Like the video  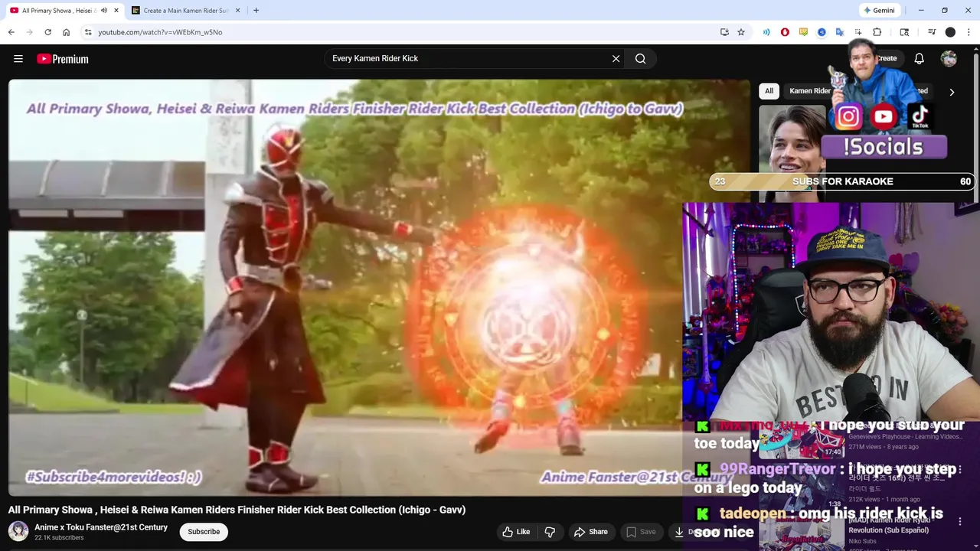pos(516,532)
